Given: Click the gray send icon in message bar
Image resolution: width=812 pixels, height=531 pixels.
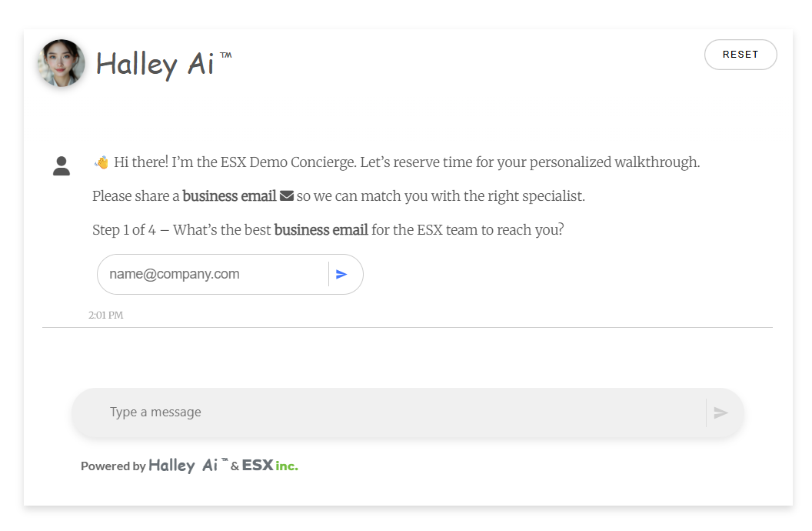Looking at the screenshot, I should click(x=720, y=413).
